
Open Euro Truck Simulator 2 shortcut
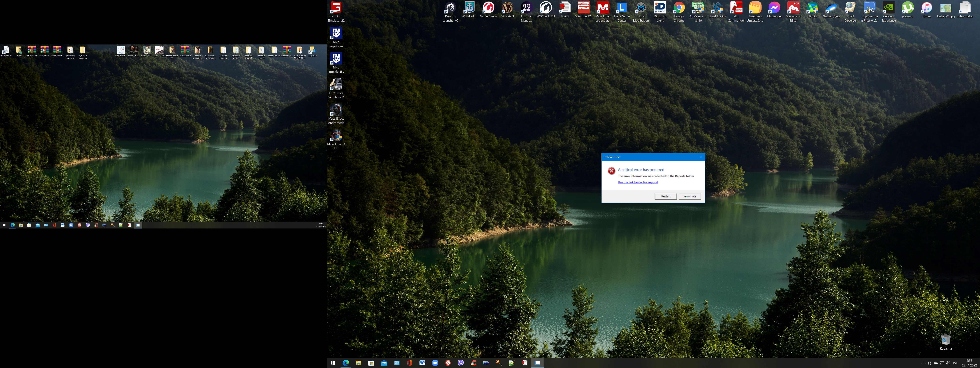coord(336,88)
